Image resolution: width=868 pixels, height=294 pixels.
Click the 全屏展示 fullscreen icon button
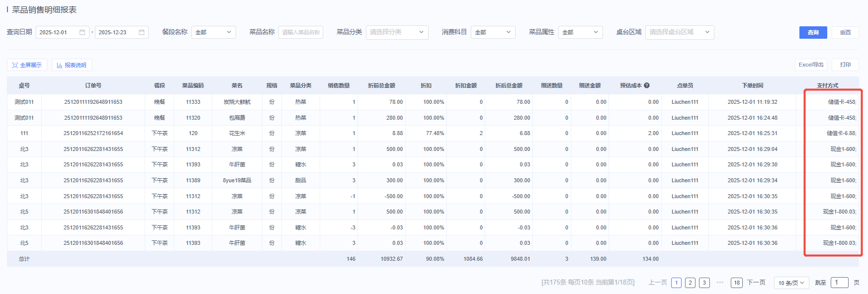(x=27, y=65)
